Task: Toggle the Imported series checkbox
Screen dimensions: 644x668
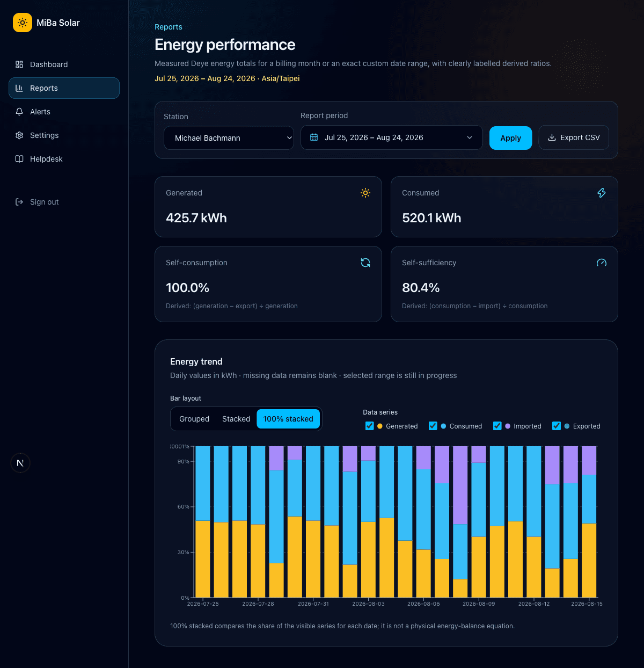Action: pos(497,426)
